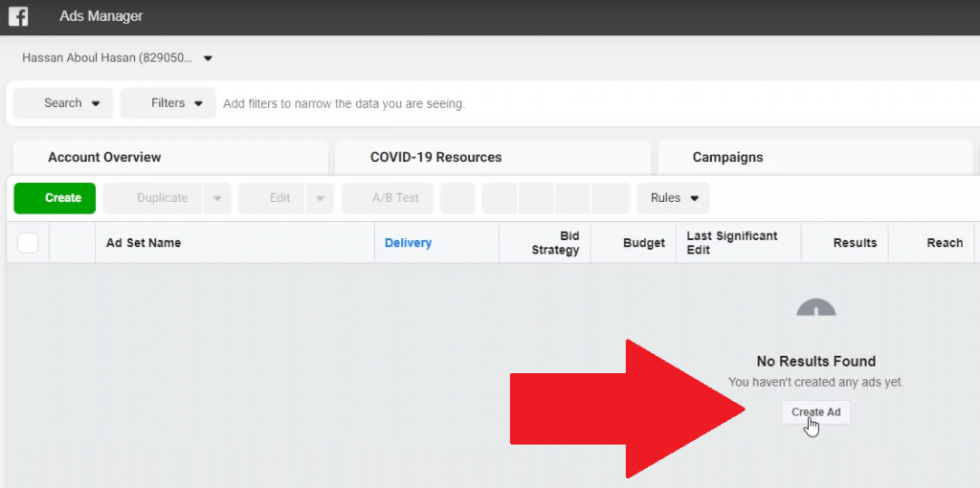980x488 pixels.
Task: Switch to the Campaigns tab
Action: pyautogui.click(x=815, y=158)
